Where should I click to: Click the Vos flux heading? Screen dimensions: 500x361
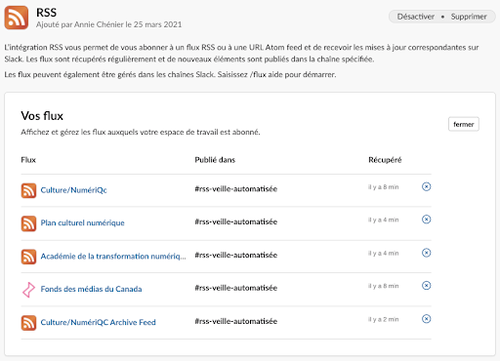(42, 116)
